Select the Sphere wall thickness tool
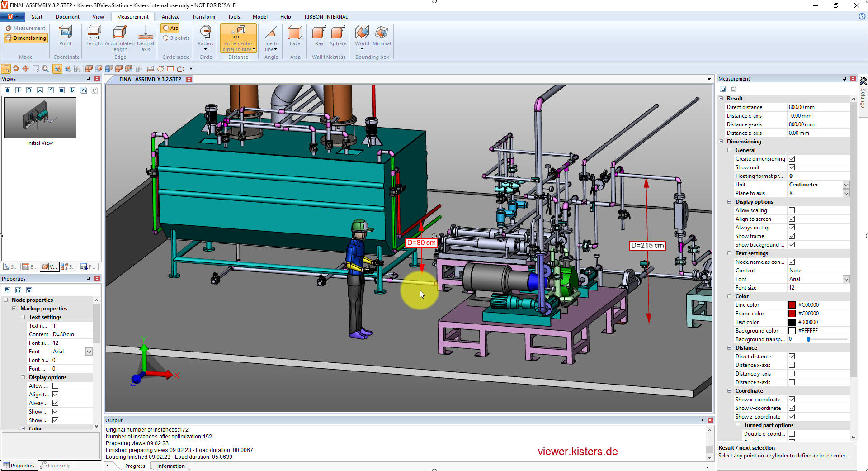Screen dimensions: 868x471 338,36
